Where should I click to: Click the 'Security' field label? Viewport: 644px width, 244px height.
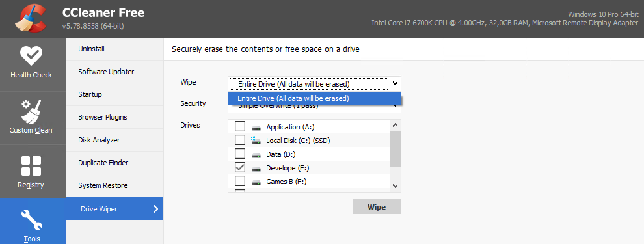point(193,103)
